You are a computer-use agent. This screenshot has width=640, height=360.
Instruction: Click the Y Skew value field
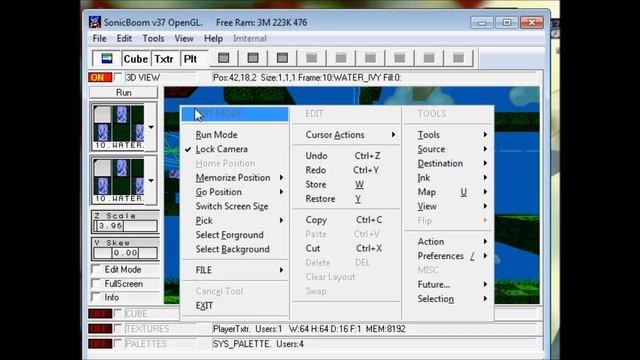125,253
